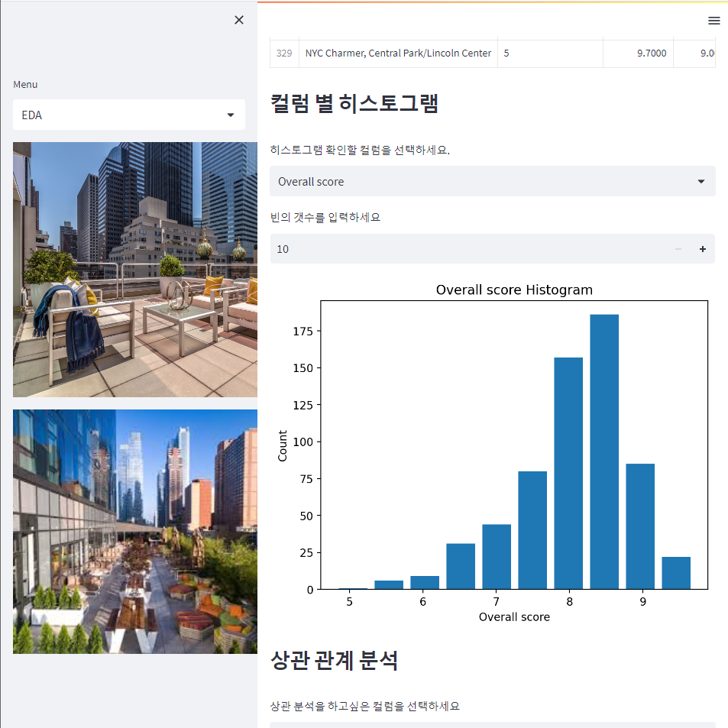The height and width of the screenshot is (728, 728).
Task: Click the chevron on the EDA selector
Action: point(231,115)
